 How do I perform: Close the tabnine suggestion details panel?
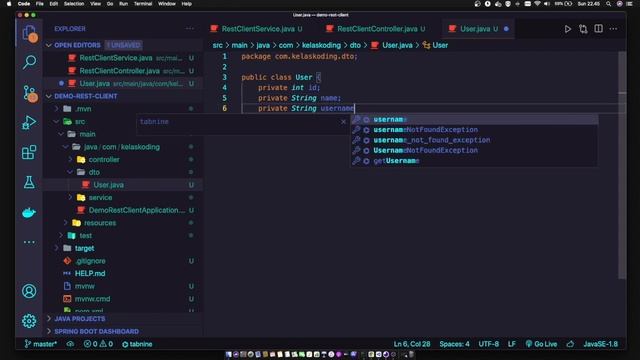pyautogui.click(x=343, y=122)
